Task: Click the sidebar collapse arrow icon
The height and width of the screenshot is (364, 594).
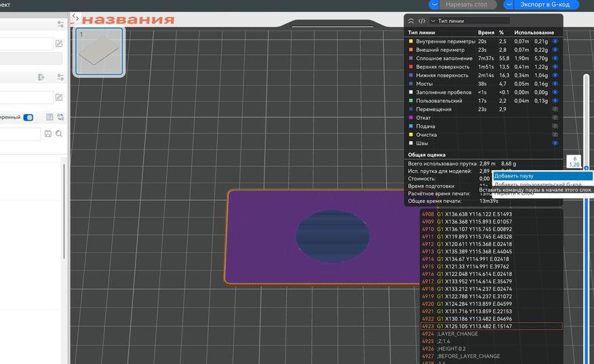Action: click(75, 18)
